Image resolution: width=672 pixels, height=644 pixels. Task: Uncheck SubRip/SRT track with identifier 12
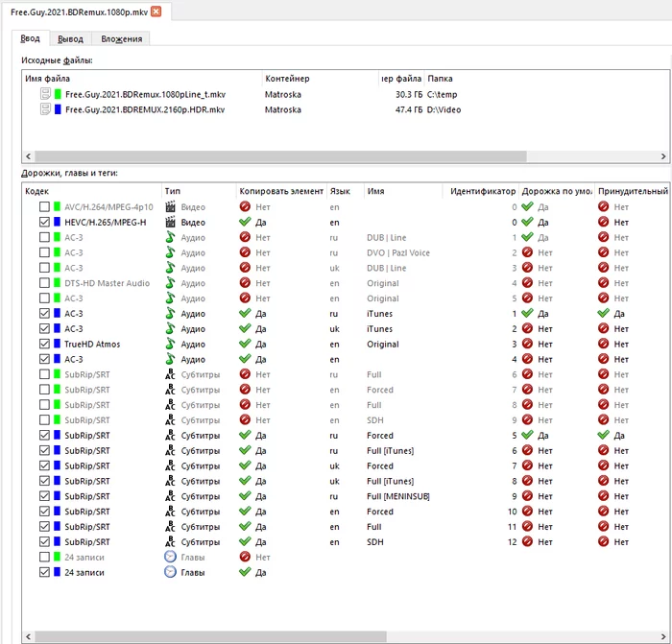click(x=44, y=541)
